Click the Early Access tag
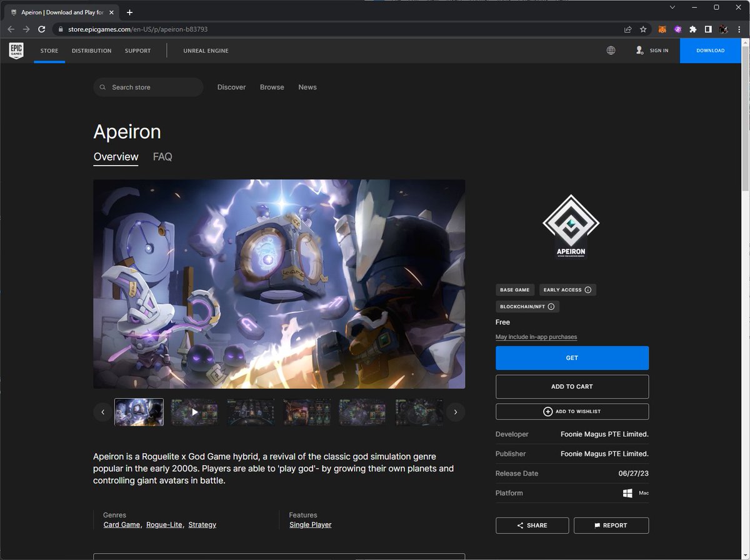The image size is (750, 560). click(567, 290)
